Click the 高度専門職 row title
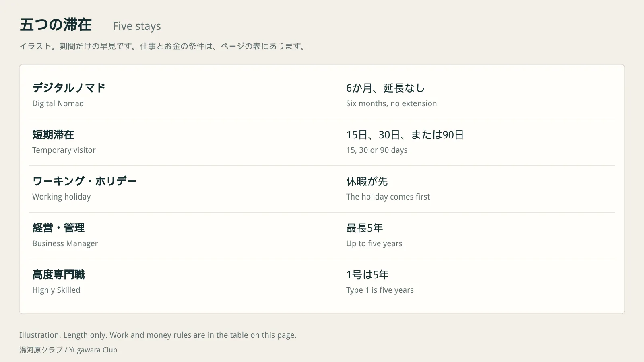 point(58,274)
